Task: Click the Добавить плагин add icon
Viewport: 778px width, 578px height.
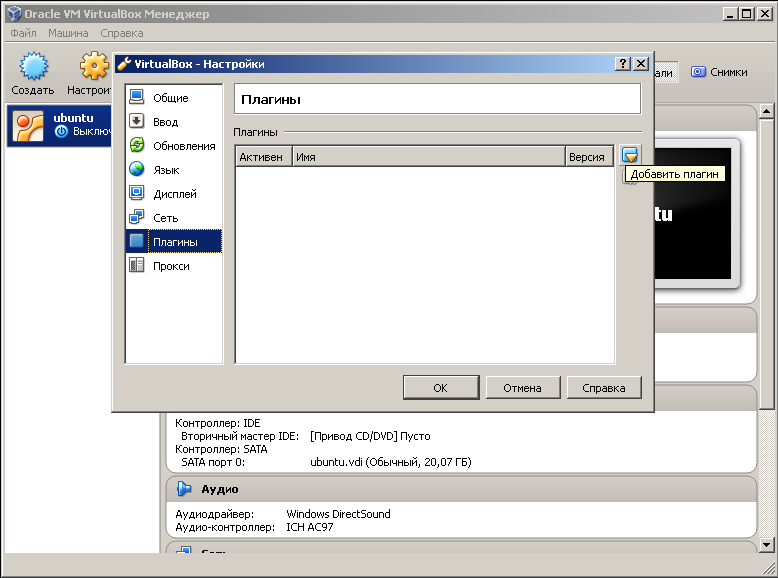Action: 630,155
